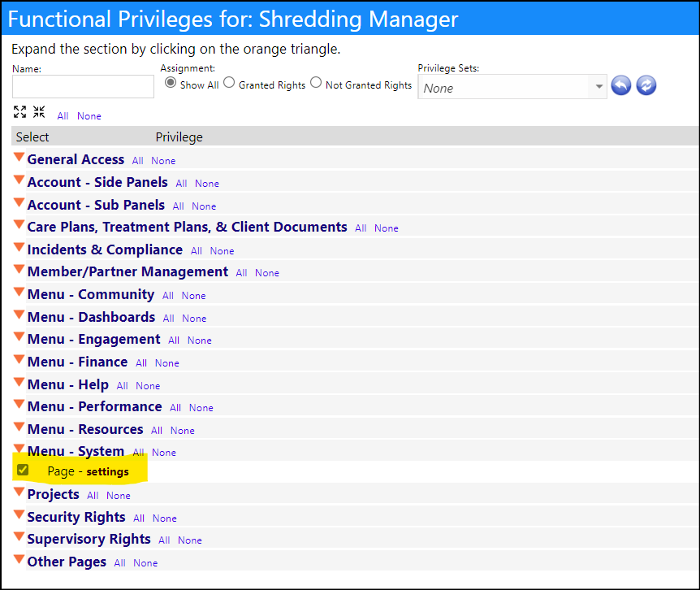700x590 pixels.
Task: Click the blue undo arrow button
Action: click(621, 85)
